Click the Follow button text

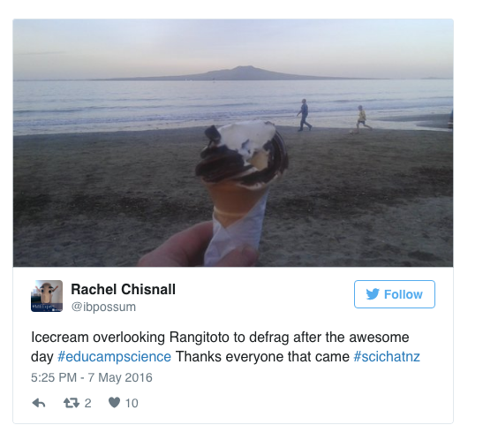point(404,294)
